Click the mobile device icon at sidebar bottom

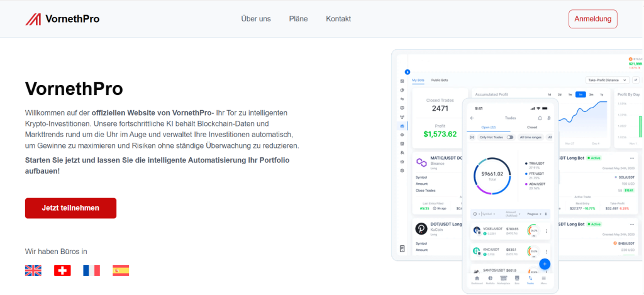click(x=402, y=248)
